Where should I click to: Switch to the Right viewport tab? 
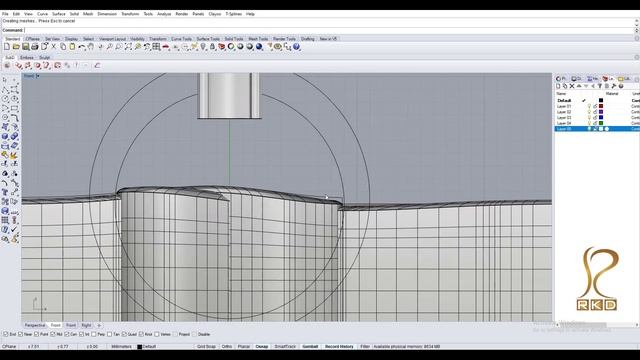click(86, 325)
